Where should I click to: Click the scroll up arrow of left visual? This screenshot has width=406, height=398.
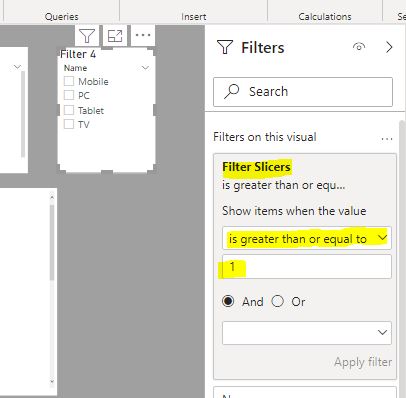click(52, 197)
